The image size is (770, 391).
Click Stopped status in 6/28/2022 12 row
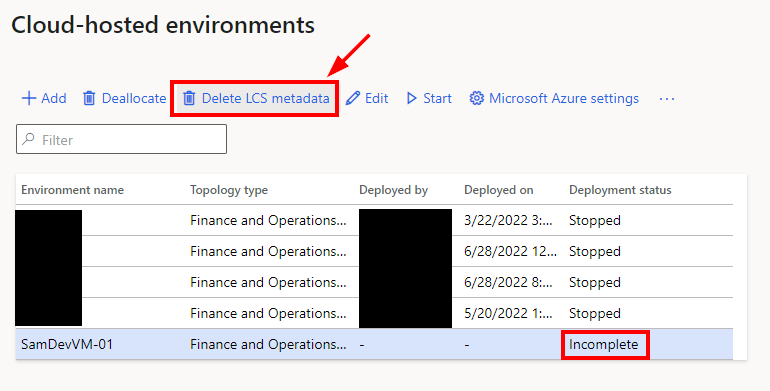(595, 251)
